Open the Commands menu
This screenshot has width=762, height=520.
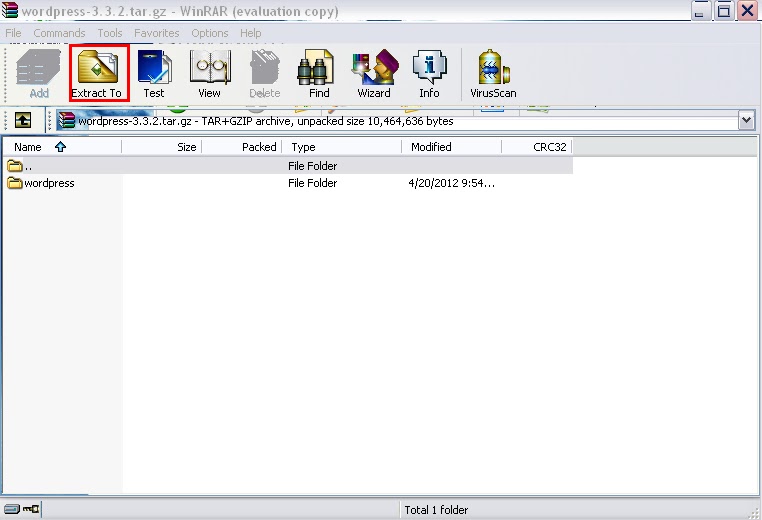click(x=59, y=33)
